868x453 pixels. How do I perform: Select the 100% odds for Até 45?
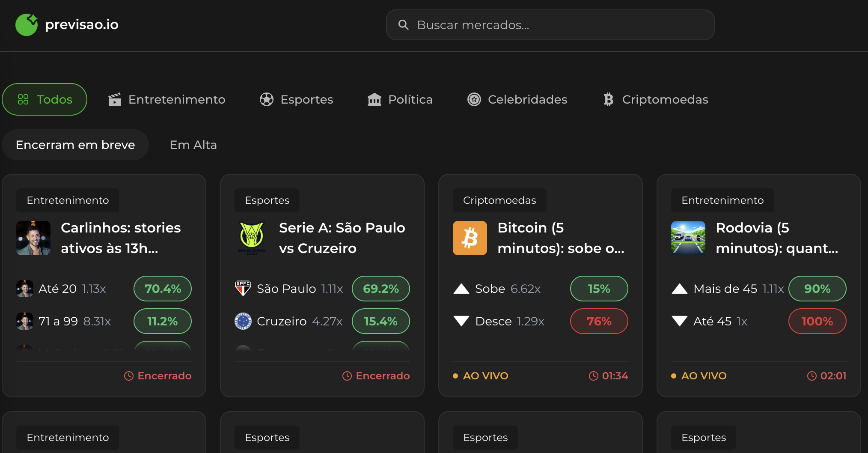coord(817,321)
